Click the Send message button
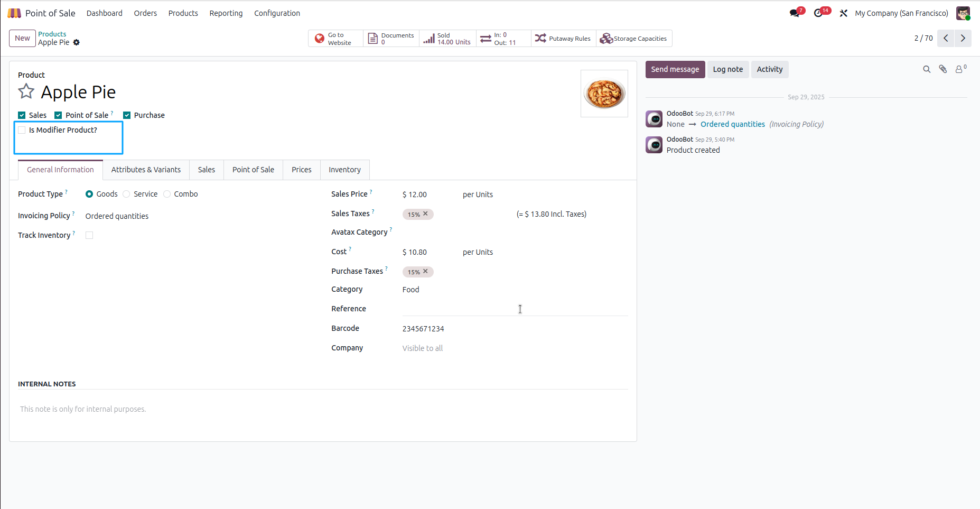Image resolution: width=980 pixels, height=509 pixels. pos(675,69)
